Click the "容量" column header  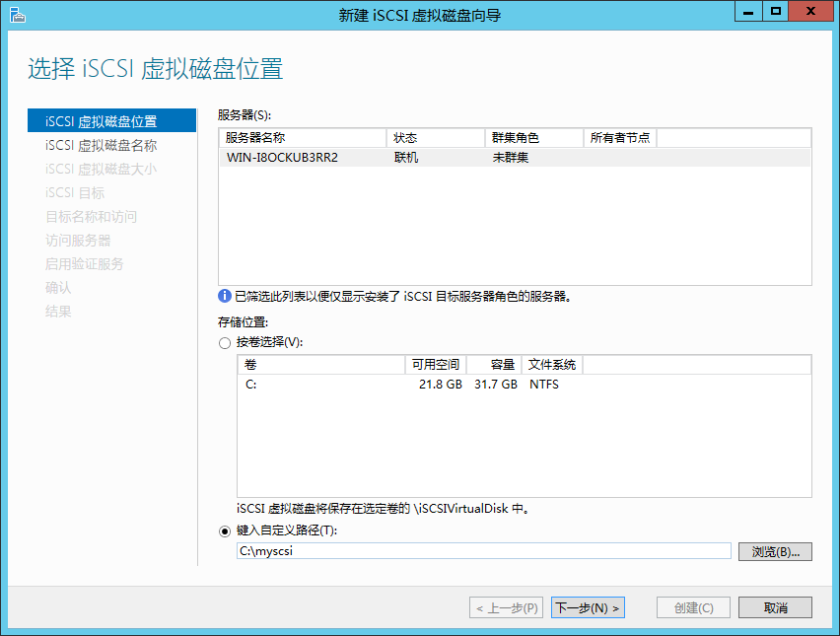pos(495,365)
